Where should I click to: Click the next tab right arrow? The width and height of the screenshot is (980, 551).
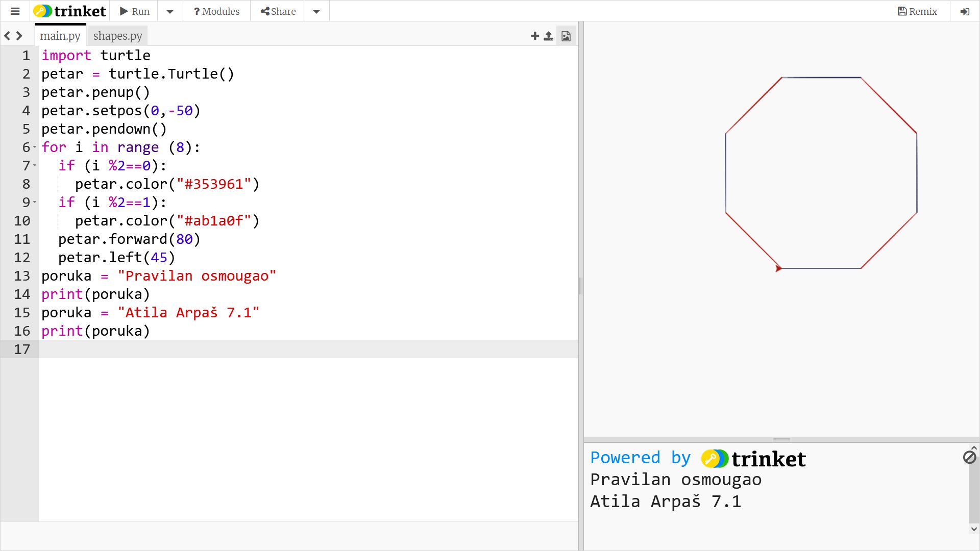[19, 36]
